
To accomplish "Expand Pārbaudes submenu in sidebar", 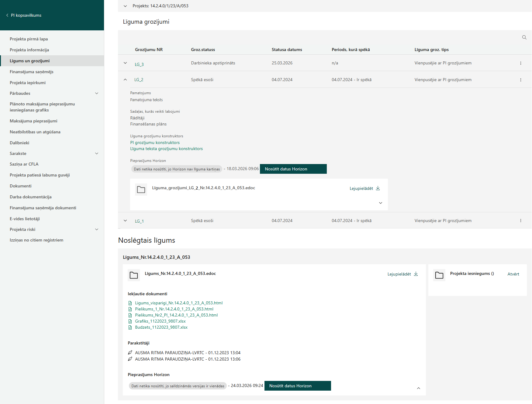I will pos(97,93).
